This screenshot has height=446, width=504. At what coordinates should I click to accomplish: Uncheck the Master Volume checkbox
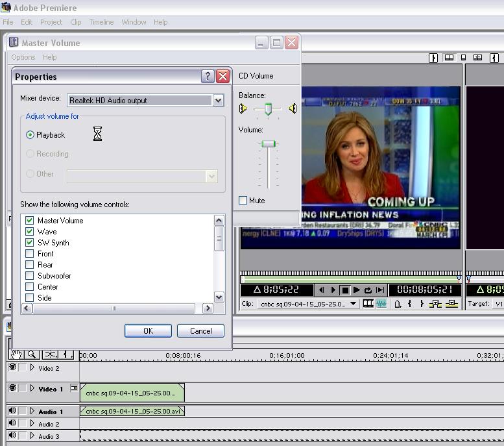pos(30,221)
